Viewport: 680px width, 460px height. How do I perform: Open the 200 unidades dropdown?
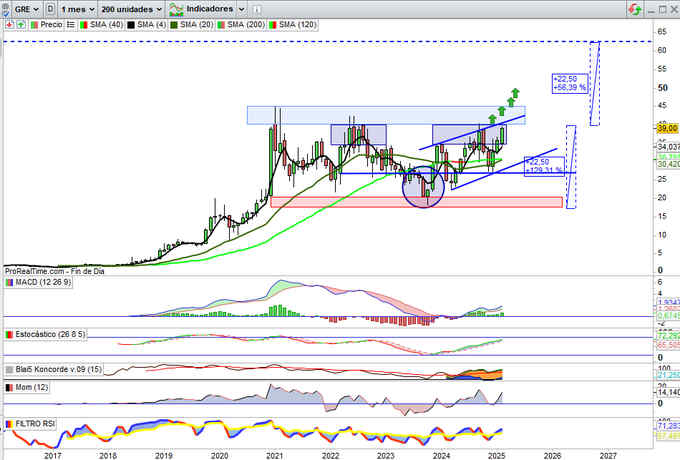coord(131,9)
